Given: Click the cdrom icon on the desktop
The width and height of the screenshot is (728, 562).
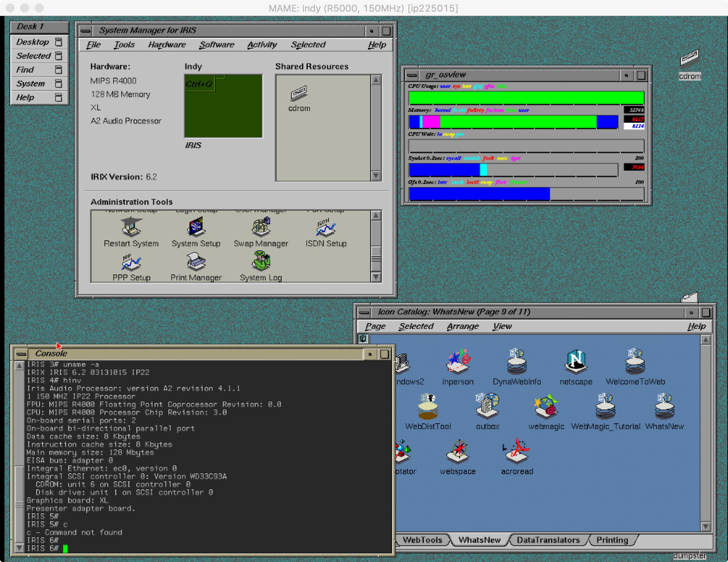Looking at the screenshot, I should pyautogui.click(x=690, y=58).
